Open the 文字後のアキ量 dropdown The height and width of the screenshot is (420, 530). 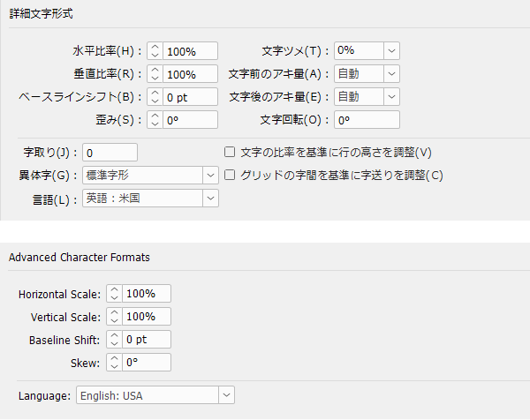391,97
